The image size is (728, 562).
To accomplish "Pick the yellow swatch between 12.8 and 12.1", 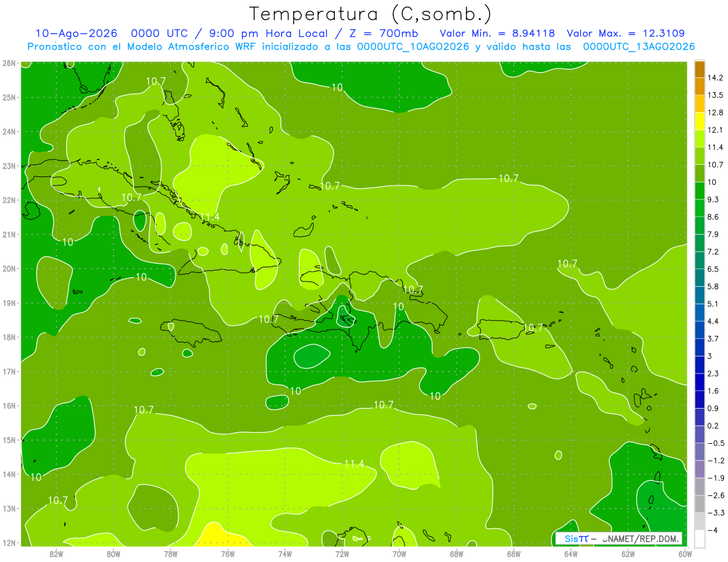I will pyautogui.click(x=699, y=121).
